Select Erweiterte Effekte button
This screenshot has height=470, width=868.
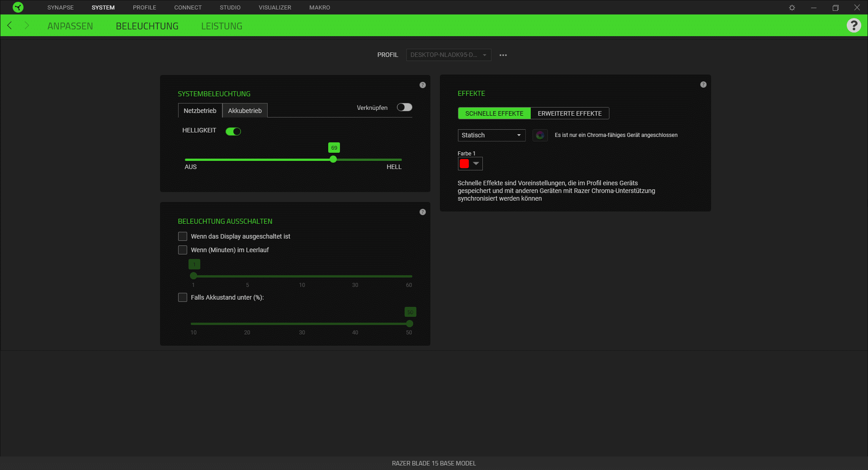coord(569,113)
